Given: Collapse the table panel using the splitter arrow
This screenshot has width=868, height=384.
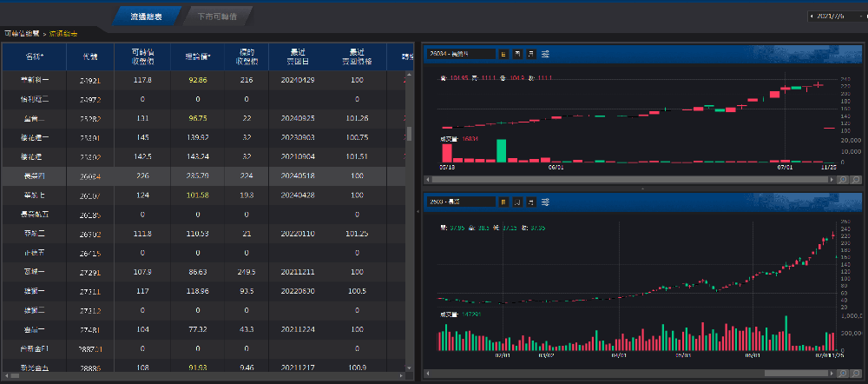Looking at the screenshot, I should click(x=418, y=210).
